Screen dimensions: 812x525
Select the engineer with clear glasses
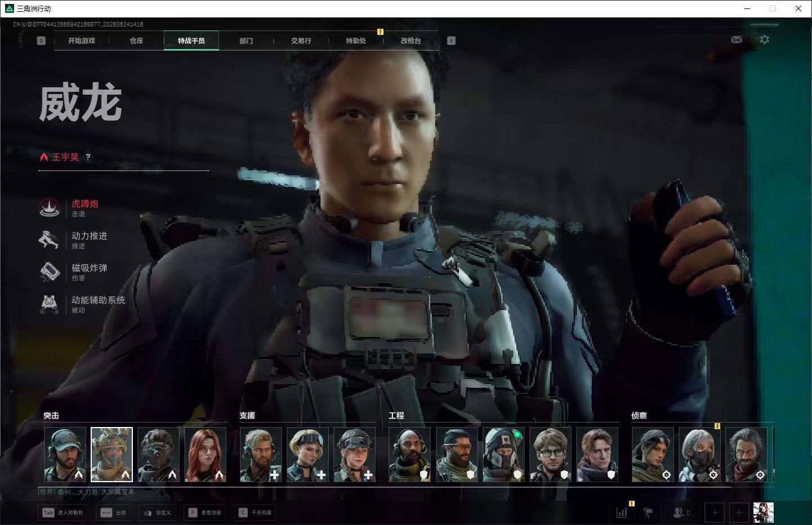tap(550, 455)
